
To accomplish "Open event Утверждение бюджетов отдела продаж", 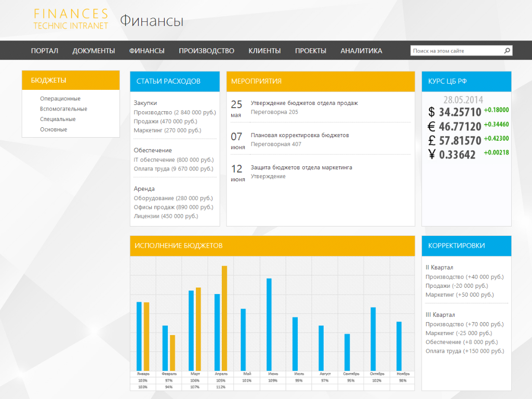I will click(x=304, y=103).
